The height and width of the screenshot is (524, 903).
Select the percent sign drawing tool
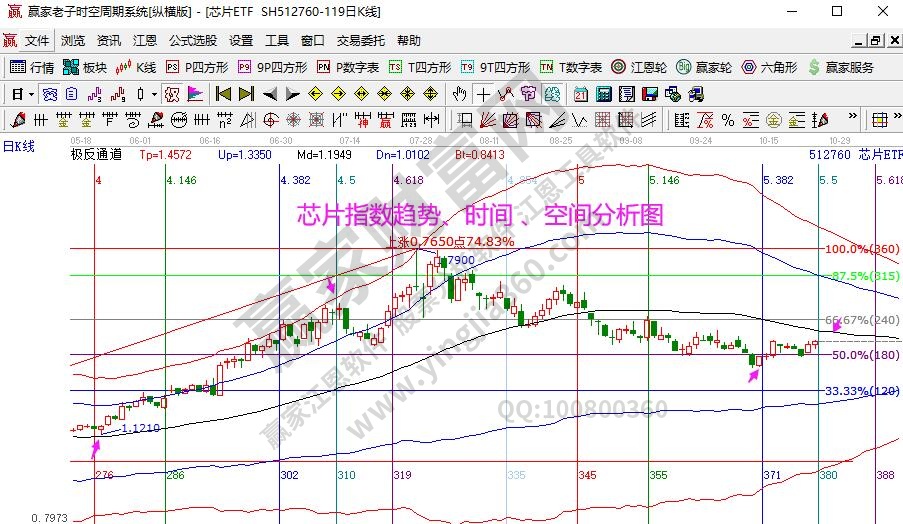[727, 120]
